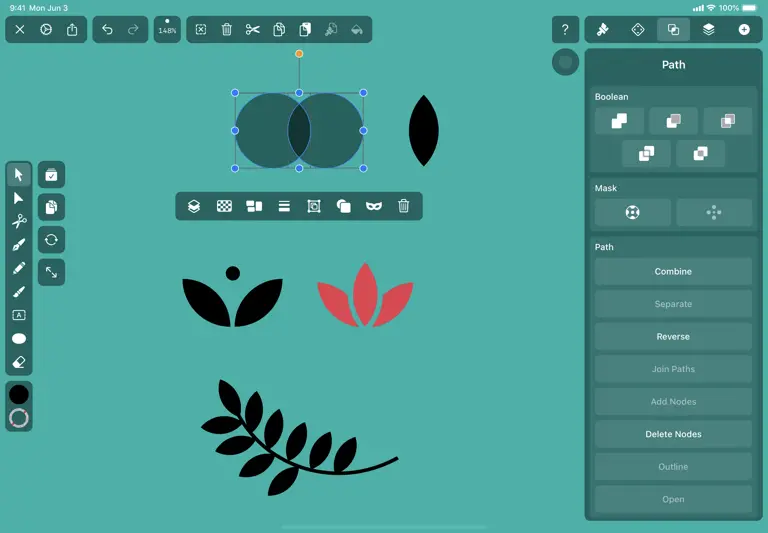The height and width of the screenshot is (533, 768).
Task: Click the orange rotation handle above the circles
Action: coord(299,54)
